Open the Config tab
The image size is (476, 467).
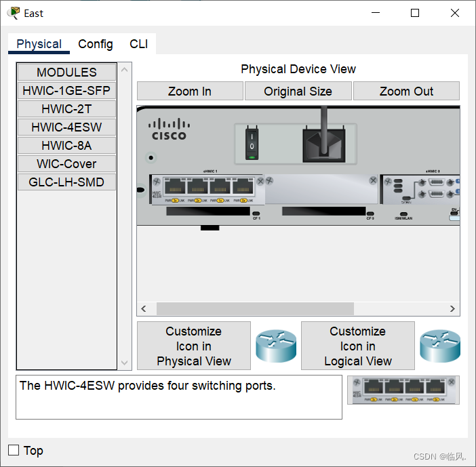click(96, 44)
